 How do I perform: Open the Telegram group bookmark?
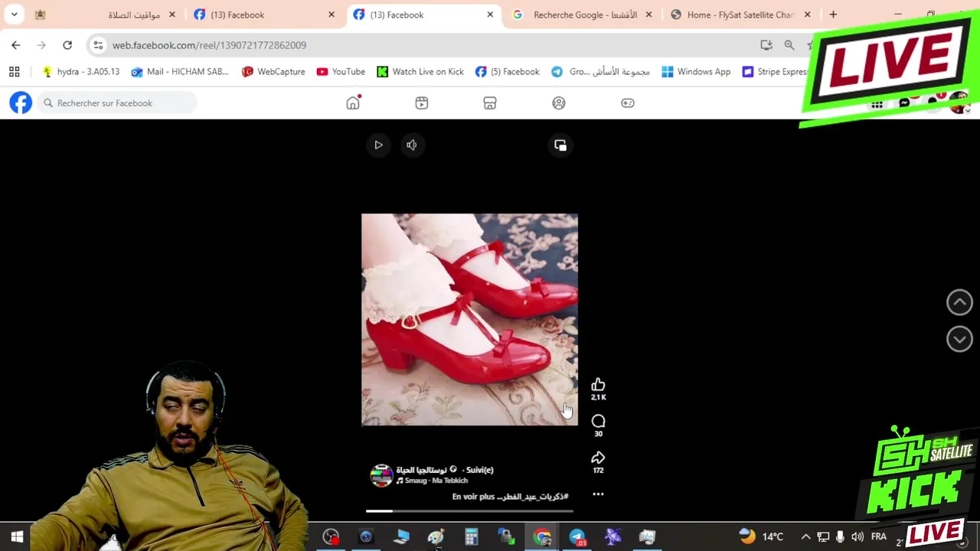[601, 72]
